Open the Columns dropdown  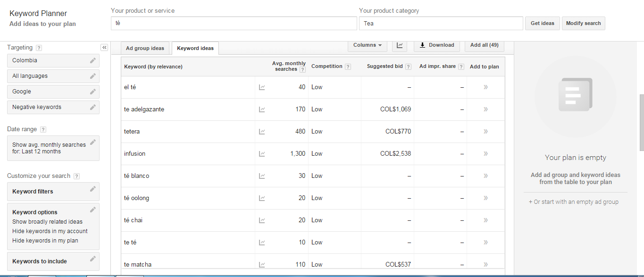click(368, 45)
